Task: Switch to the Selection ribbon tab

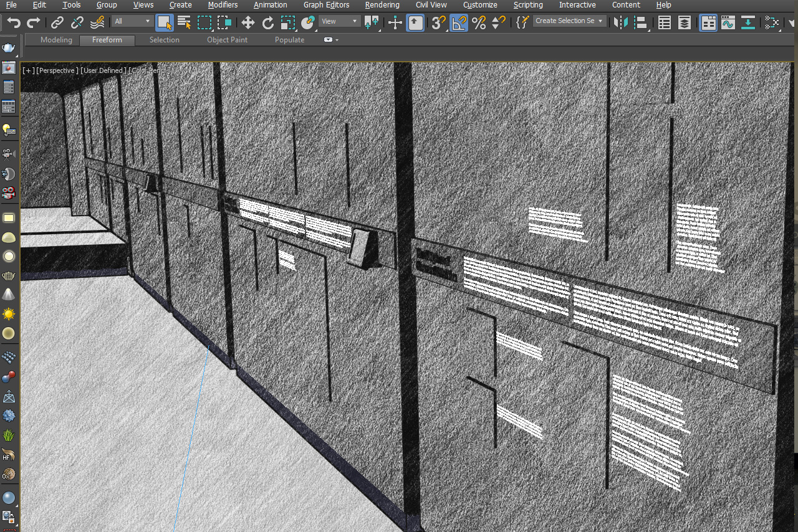Action: click(165, 40)
